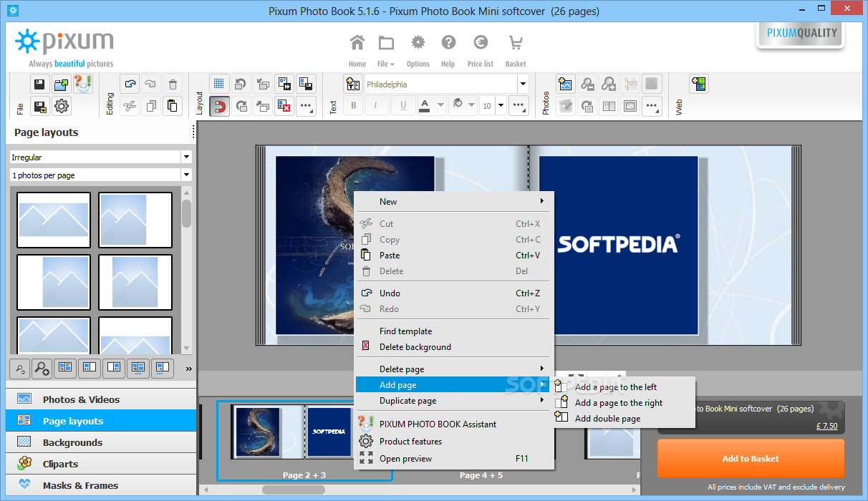Open the Price list euro icon
Image resolution: width=868 pixels, height=501 pixels.
pyautogui.click(x=481, y=52)
